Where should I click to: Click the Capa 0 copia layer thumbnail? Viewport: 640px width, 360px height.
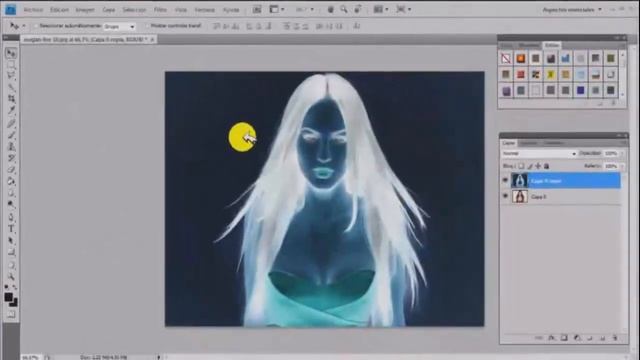click(520, 180)
